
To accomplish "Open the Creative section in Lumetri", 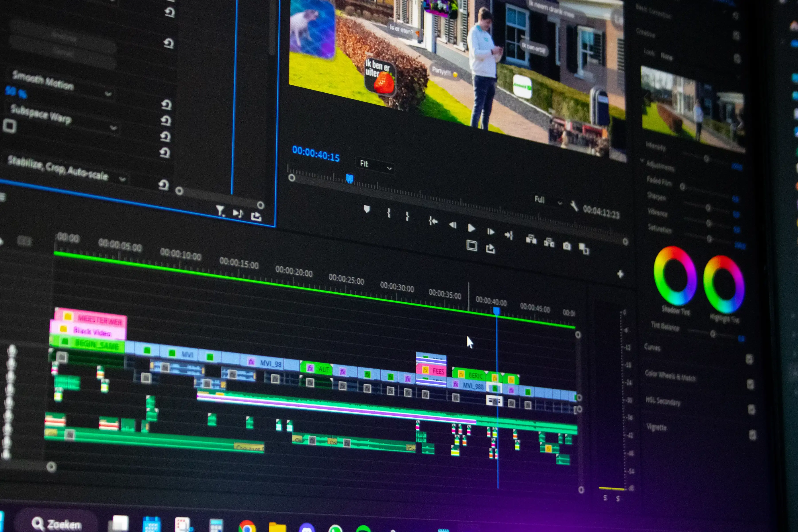I will (645, 33).
